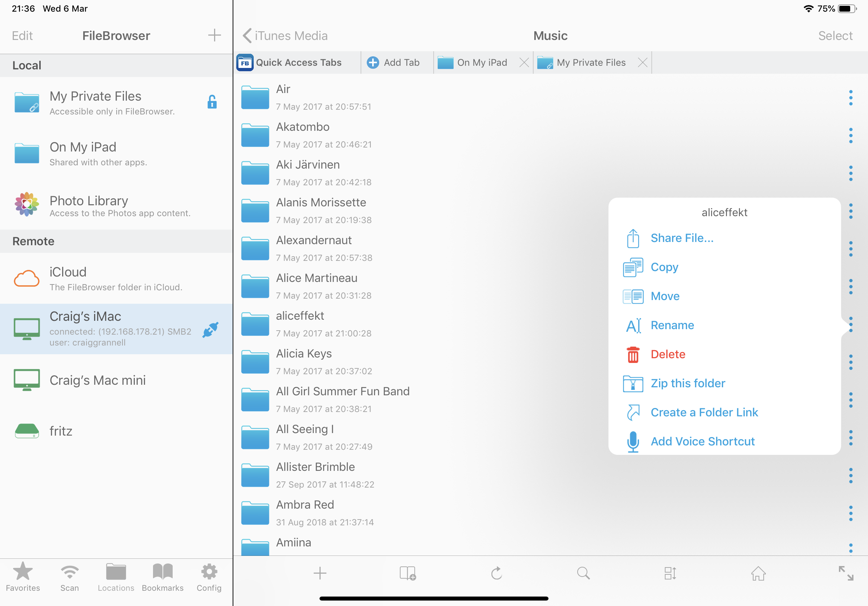Open the Bookmarks book icon

(x=162, y=571)
